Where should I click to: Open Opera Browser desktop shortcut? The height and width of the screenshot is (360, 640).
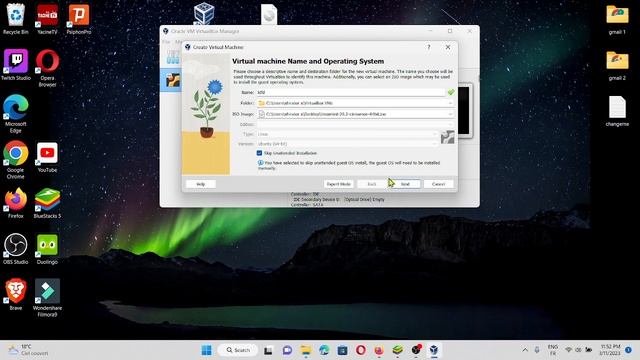coord(47,68)
